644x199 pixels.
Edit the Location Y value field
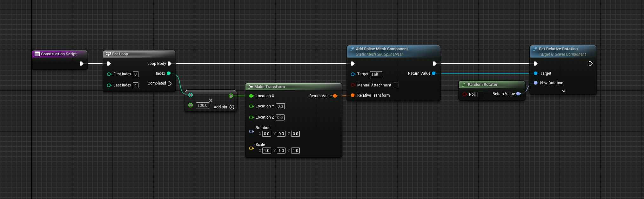coord(280,106)
